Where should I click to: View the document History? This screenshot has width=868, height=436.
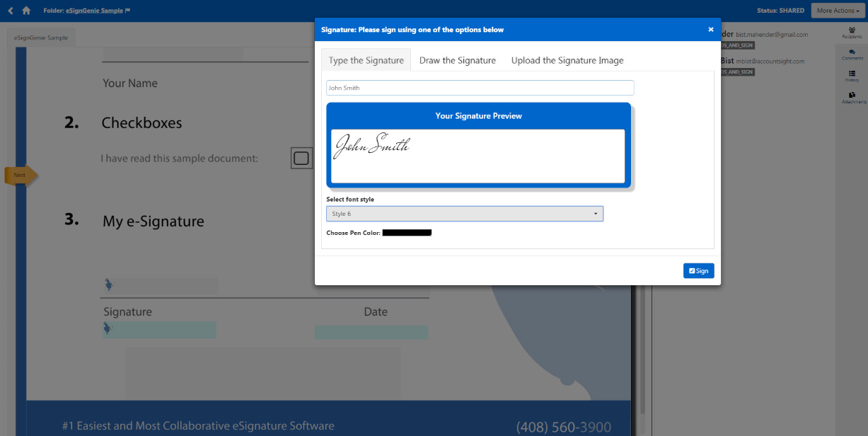click(x=851, y=76)
